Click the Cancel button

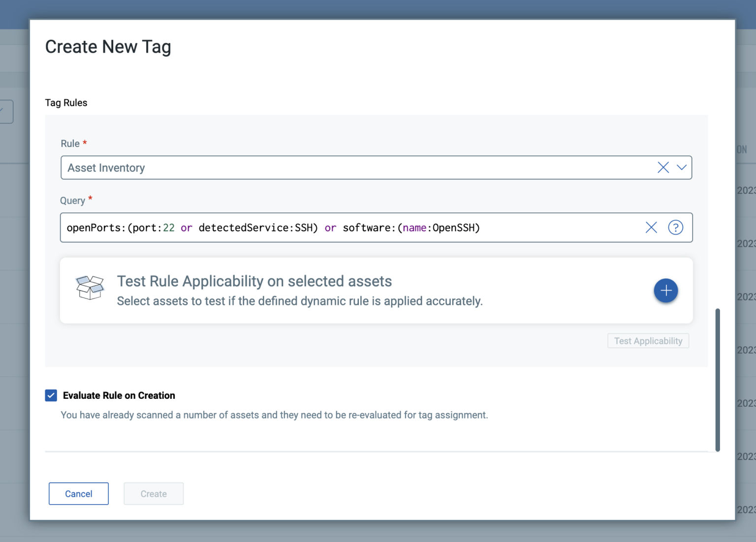(x=78, y=493)
